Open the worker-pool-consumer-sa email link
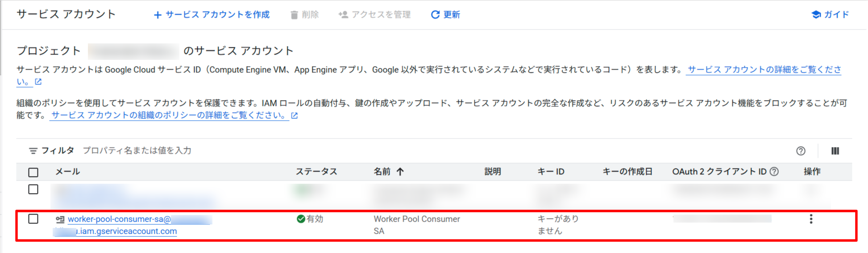The width and height of the screenshot is (868, 253). point(119,219)
